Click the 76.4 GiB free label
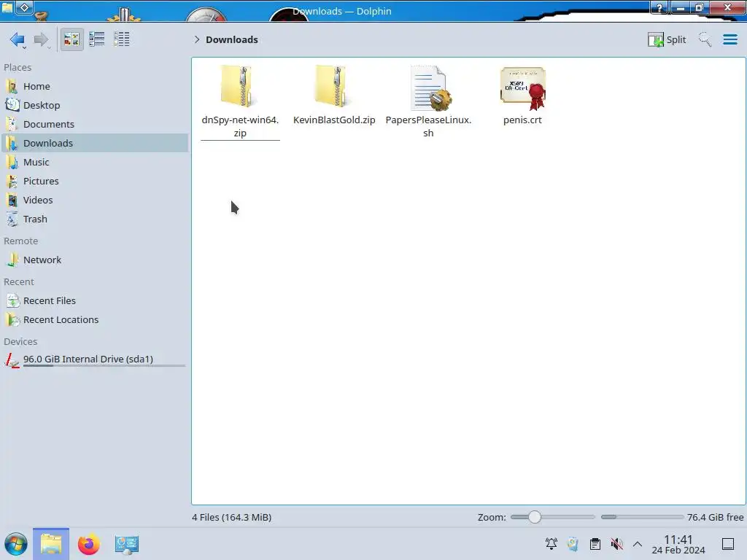This screenshot has width=747, height=560. tap(715, 517)
